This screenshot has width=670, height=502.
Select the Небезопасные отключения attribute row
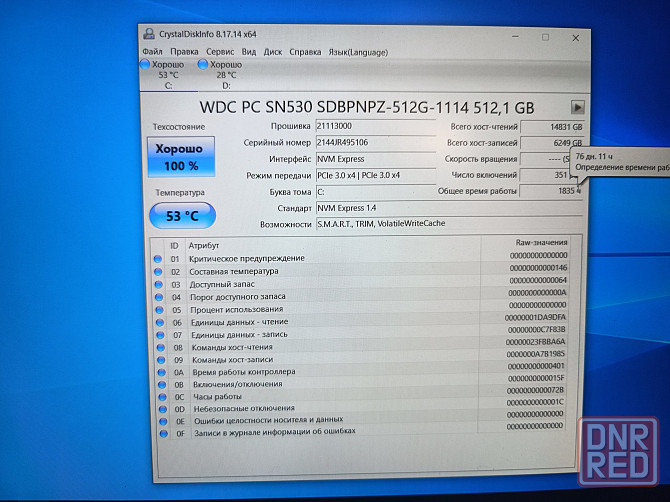(x=362, y=406)
